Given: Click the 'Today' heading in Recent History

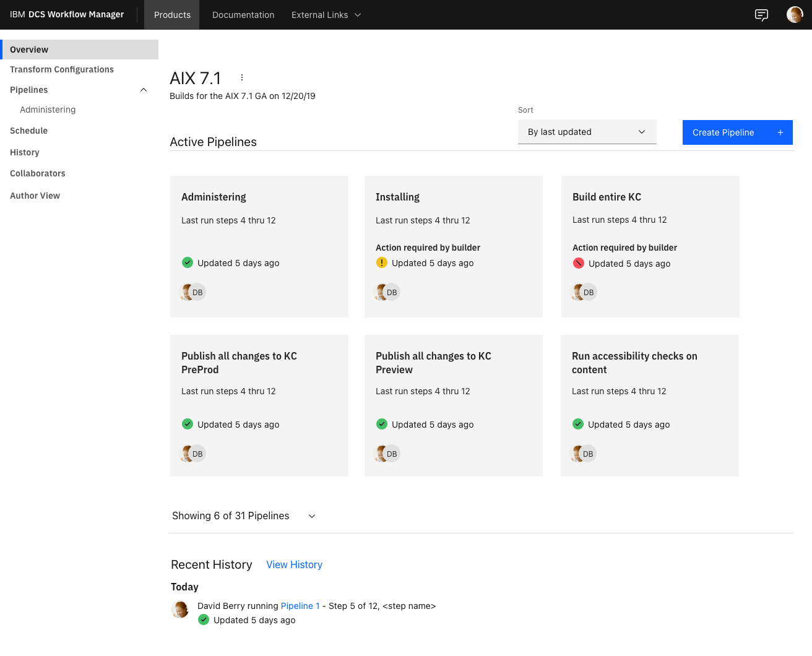Looking at the screenshot, I should click(184, 587).
